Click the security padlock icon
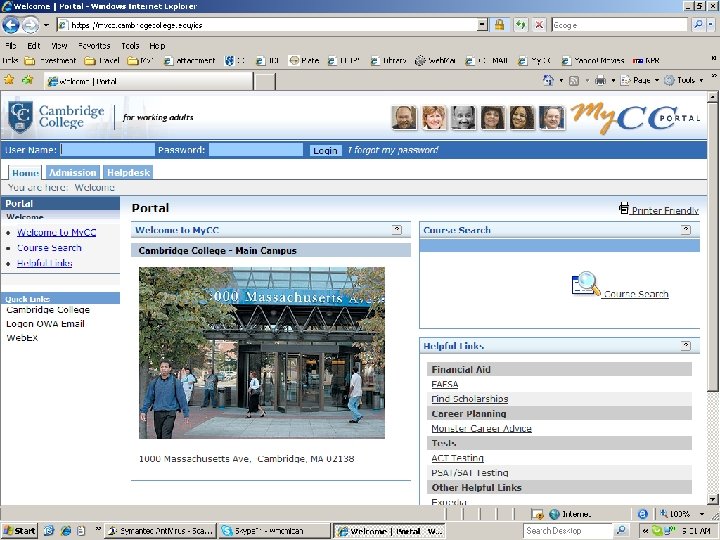 click(499, 25)
